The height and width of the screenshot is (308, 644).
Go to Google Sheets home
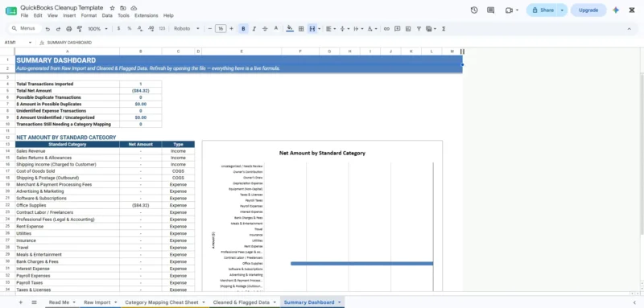click(x=11, y=10)
